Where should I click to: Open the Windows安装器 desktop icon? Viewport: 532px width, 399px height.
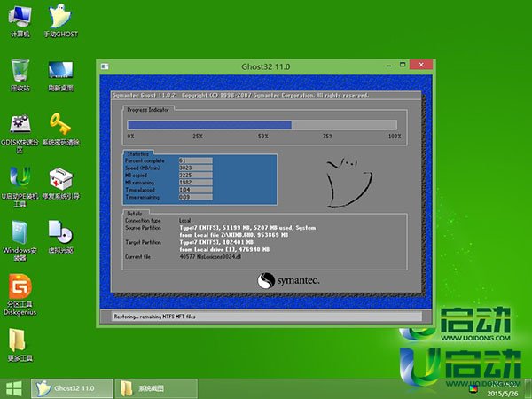pyautogui.click(x=20, y=241)
